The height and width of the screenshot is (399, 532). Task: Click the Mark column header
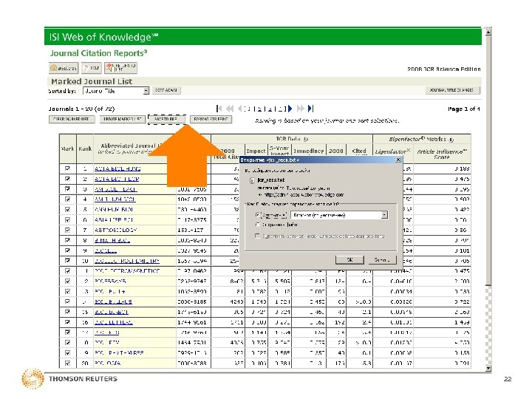pyautogui.click(x=67, y=149)
